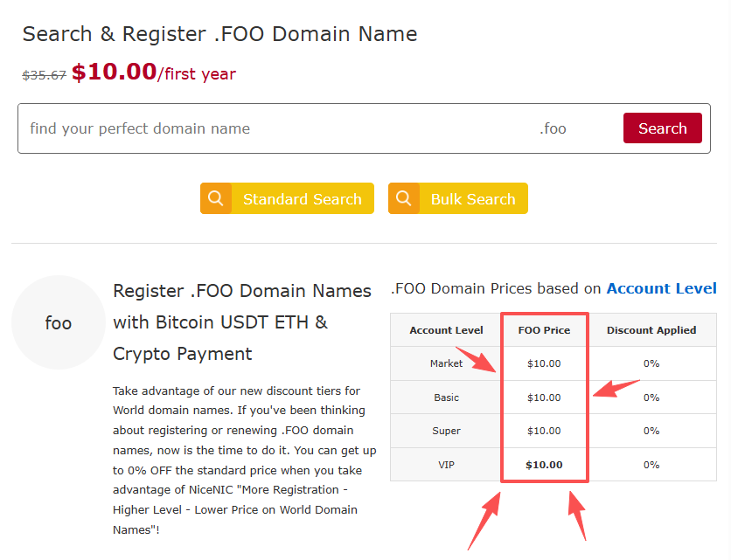The height and width of the screenshot is (560, 731).
Task: Click the Search & Register .FOO heading
Action: [x=219, y=33]
